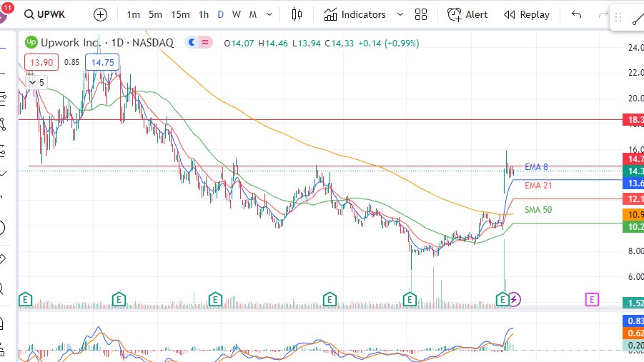Screen dimensions: 644x362
Task: Open the candlestick chart type selector
Action: 297,15
